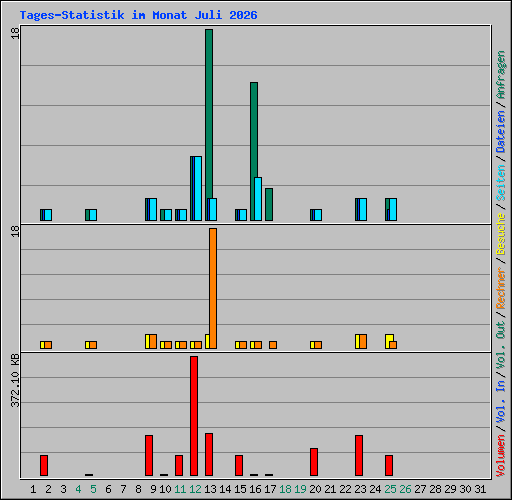This screenshot has height=500, width=512.
Task: Click the red Volumen bar for day 20
Action: [x=314, y=462]
